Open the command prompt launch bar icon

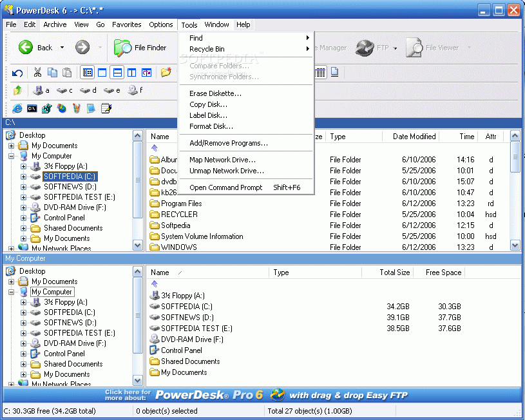click(x=32, y=108)
